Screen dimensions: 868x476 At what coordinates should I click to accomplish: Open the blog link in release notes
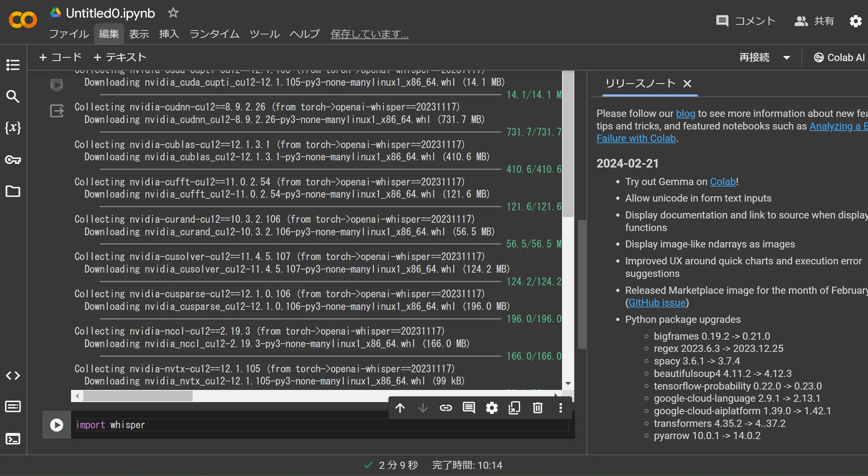click(685, 113)
